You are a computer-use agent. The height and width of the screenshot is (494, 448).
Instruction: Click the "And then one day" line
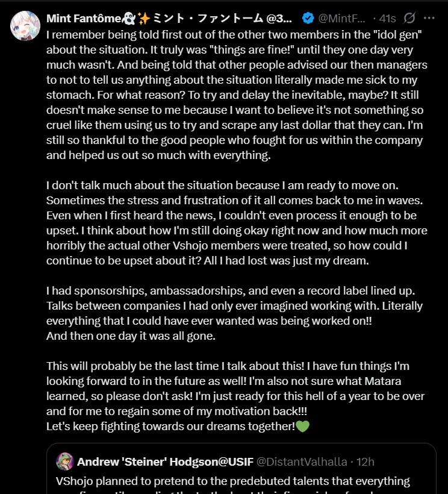tap(131, 336)
